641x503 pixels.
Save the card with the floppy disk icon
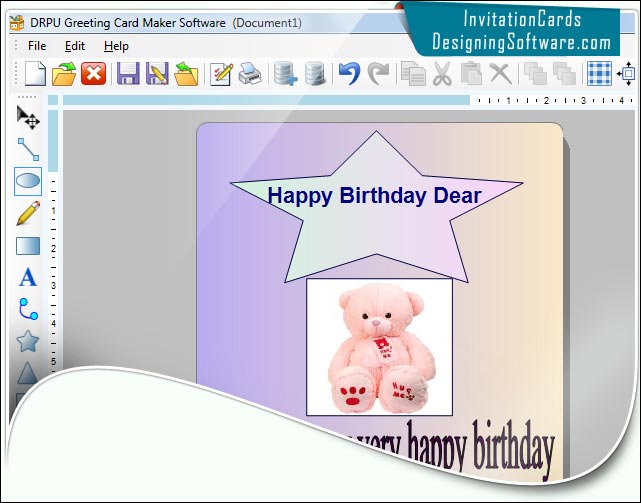tap(128, 73)
